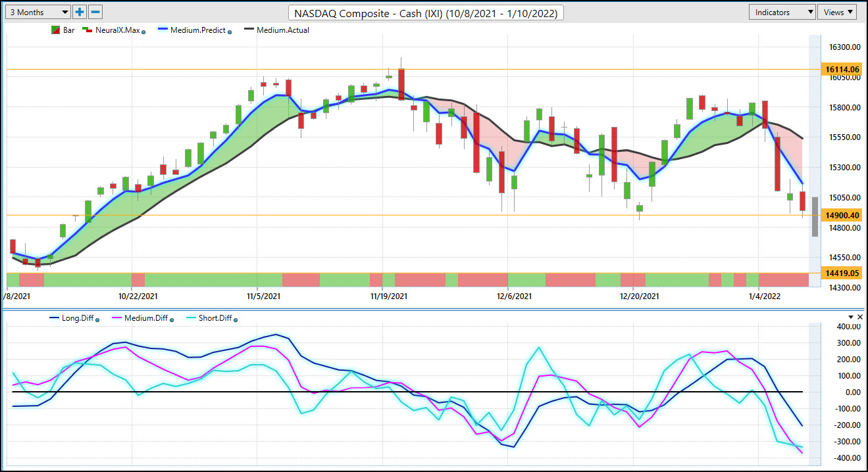Click the dot next to Medium.Predict
Viewport: 868px width, 472px height.
(x=230, y=32)
